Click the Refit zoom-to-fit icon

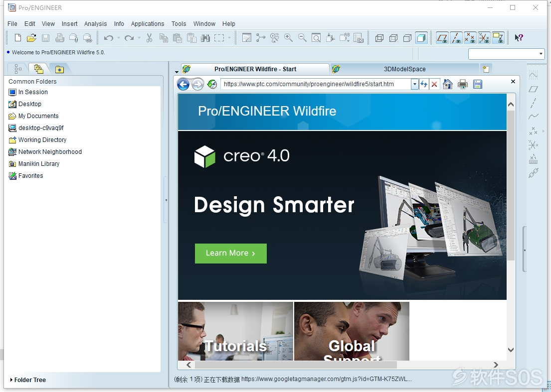click(x=316, y=37)
